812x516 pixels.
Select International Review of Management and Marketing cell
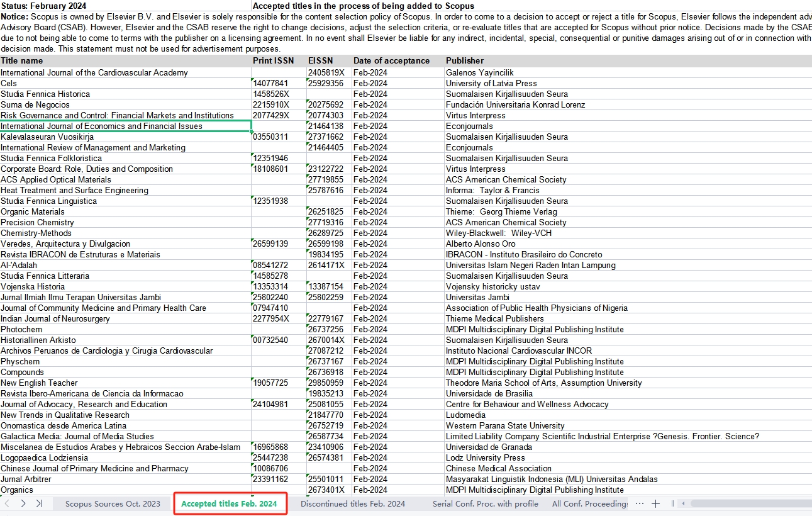[x=126, y=147]
